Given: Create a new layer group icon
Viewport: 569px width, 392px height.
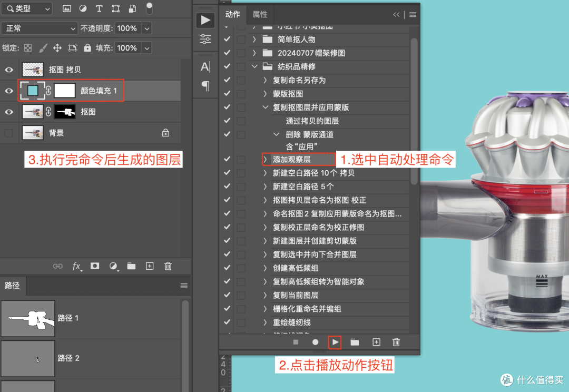Looking at the screenshot, I should tap(131, 266).
